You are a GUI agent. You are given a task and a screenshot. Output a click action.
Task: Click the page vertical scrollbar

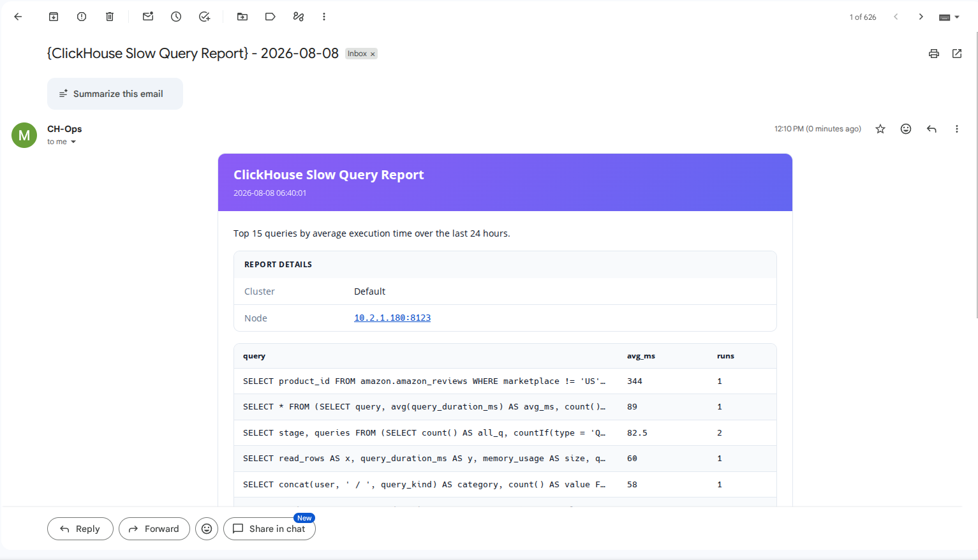click(976, 175)
